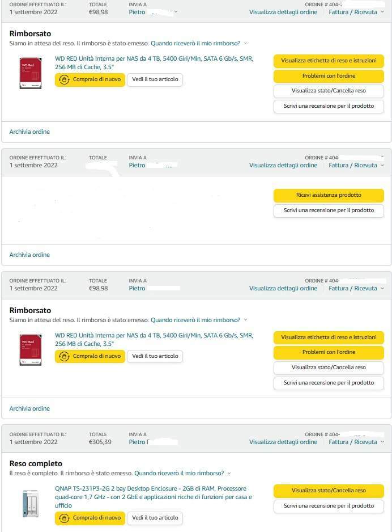Viewport: 392px width, 532px height.
Task: Click 'Compralo di nuovo' icon for QNAP item
Action: [x=64, y=518]
